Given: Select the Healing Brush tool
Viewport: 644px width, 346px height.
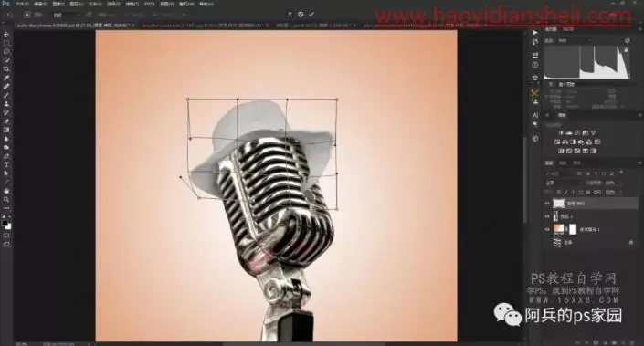Looking at the screenshot, I should click(6, 87).
